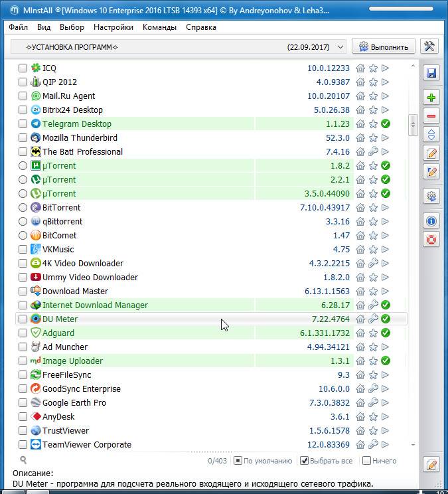Click the key icon for DU Meter
This screenshot has height=494, width=448.
[373, 319]
